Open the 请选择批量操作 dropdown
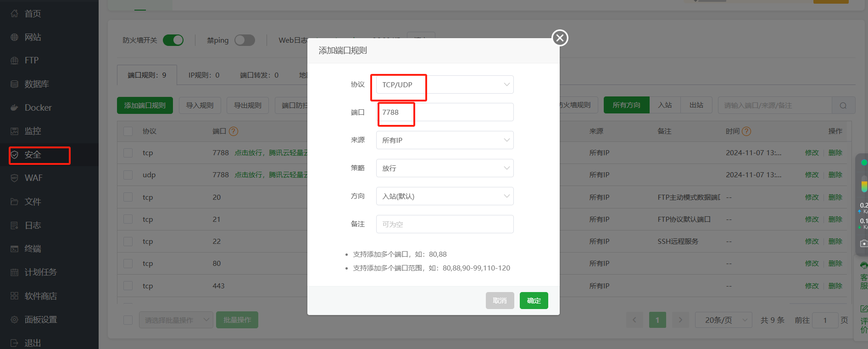 [x=176, y=320]
